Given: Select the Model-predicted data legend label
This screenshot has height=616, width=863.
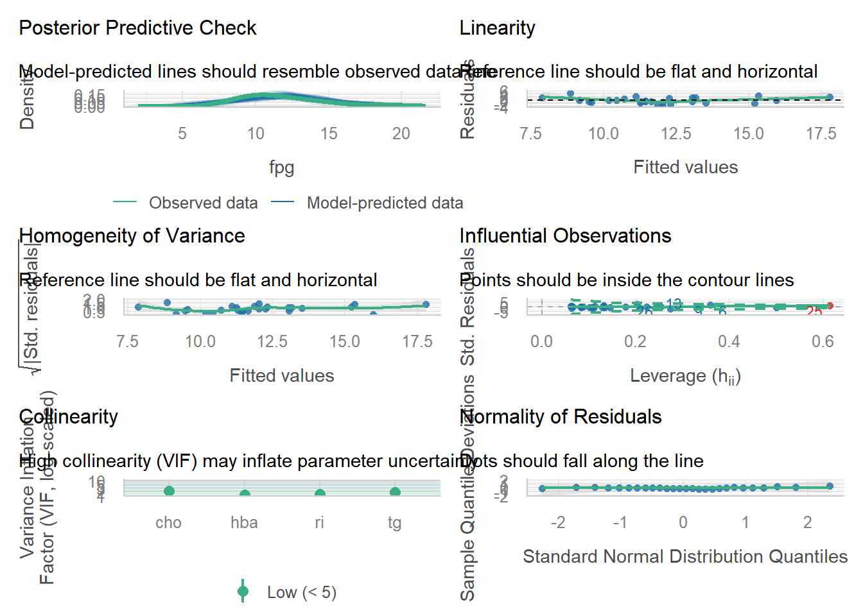Looking at the screenshot, I should click(385, 203).
